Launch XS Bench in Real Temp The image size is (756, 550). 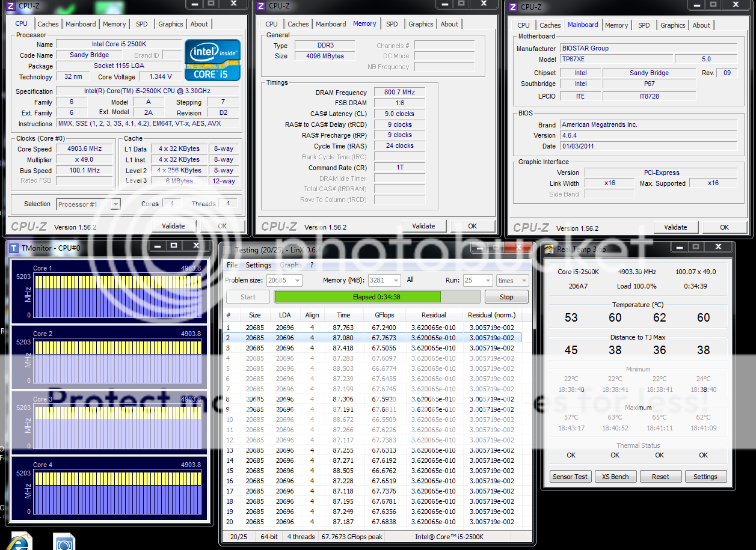coord(615,477)
